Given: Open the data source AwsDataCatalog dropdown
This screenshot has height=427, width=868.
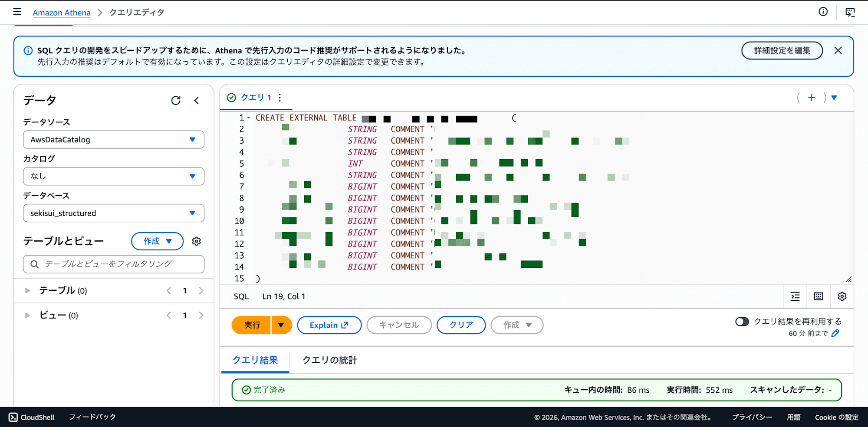Looking at the screenshot, I should [x=114, y=140].
